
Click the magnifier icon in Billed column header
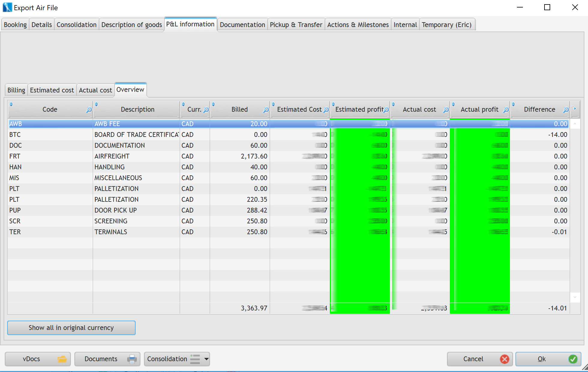pyautogui.click(x=266, y=110)
